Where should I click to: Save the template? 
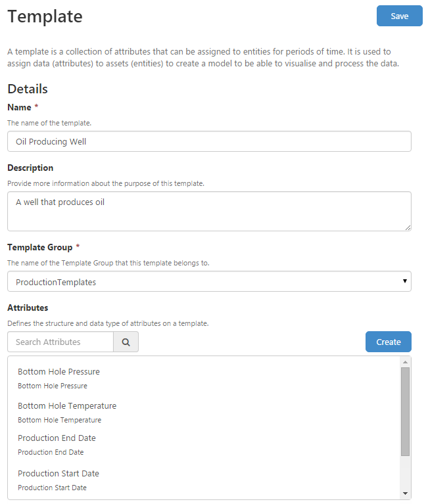coord(399,16)
